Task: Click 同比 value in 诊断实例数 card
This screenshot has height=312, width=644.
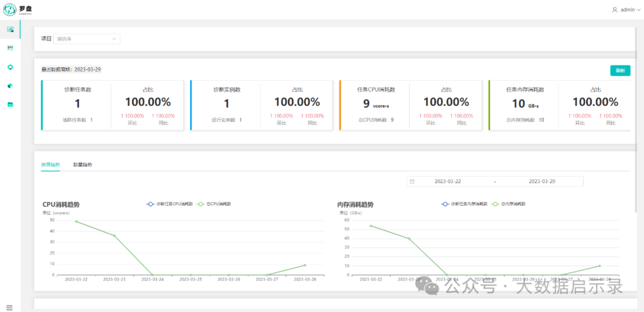Action: click(x=312, y=116)
